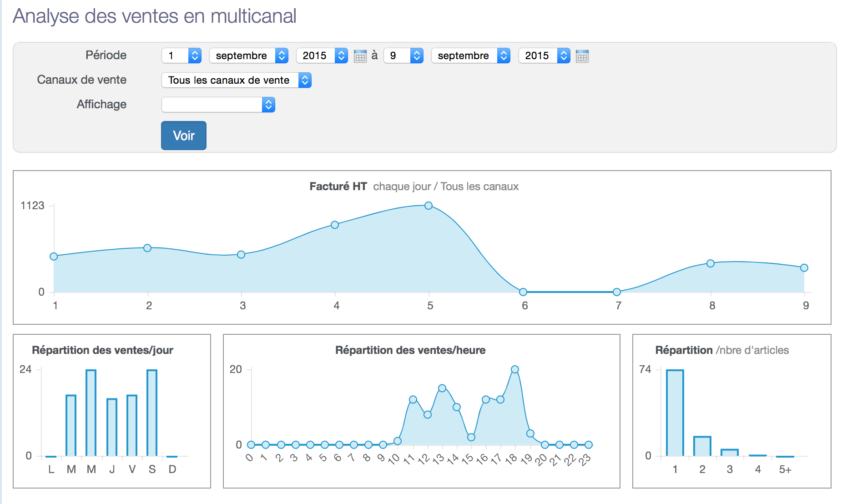Select the 13h point in ventes/heure chart
This screenshot has width=847, height=504.
point(442,388)
